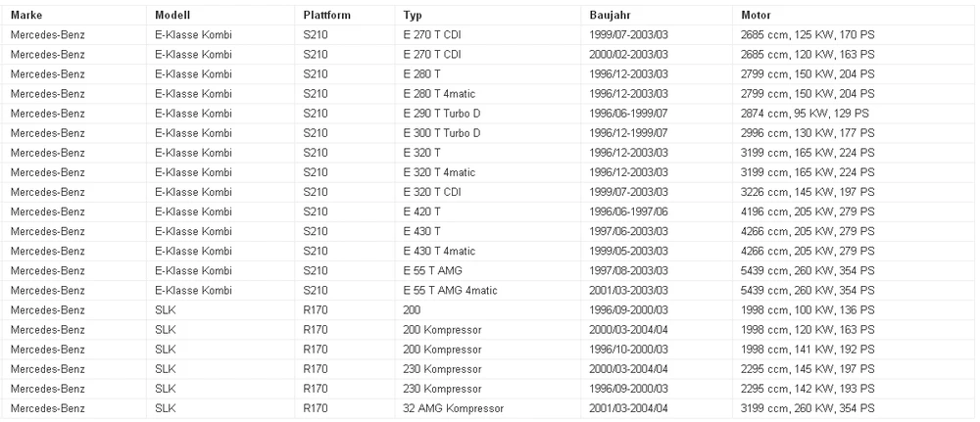This screenshot has width=980, height=422.
Task: Click the 1998 ccm, 100 KW, 136 PS cell
Action: pos(854,310)
